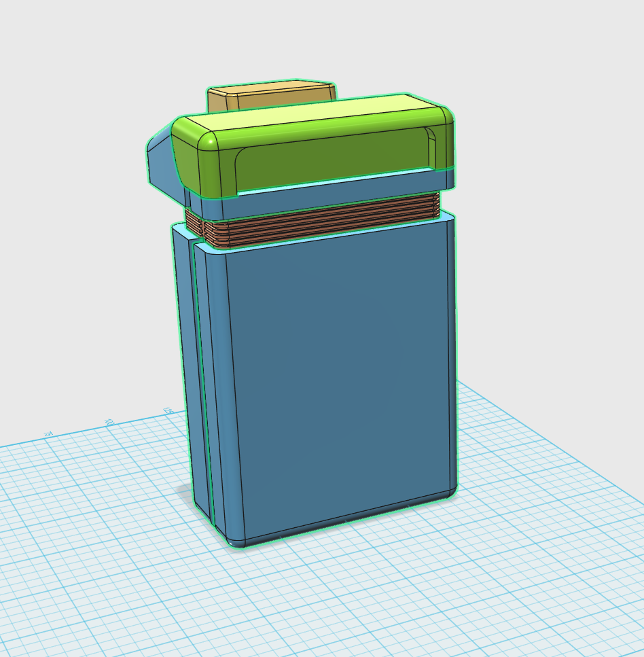Click the "75" grid ruler label
This screenshot has height=657, width=644.
tap(48, 433)
